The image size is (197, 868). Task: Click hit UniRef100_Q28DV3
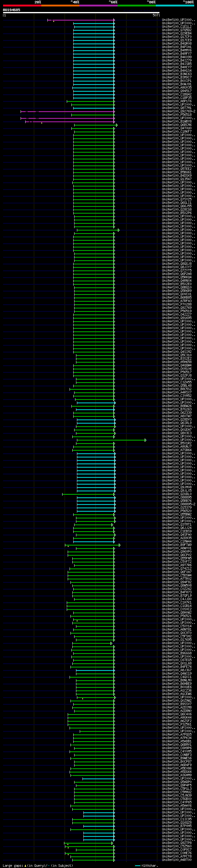coord(177,419)
